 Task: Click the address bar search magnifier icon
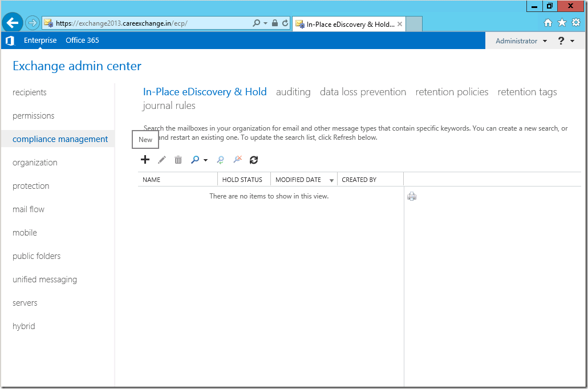pyautogui.click(x=256, y=23)
